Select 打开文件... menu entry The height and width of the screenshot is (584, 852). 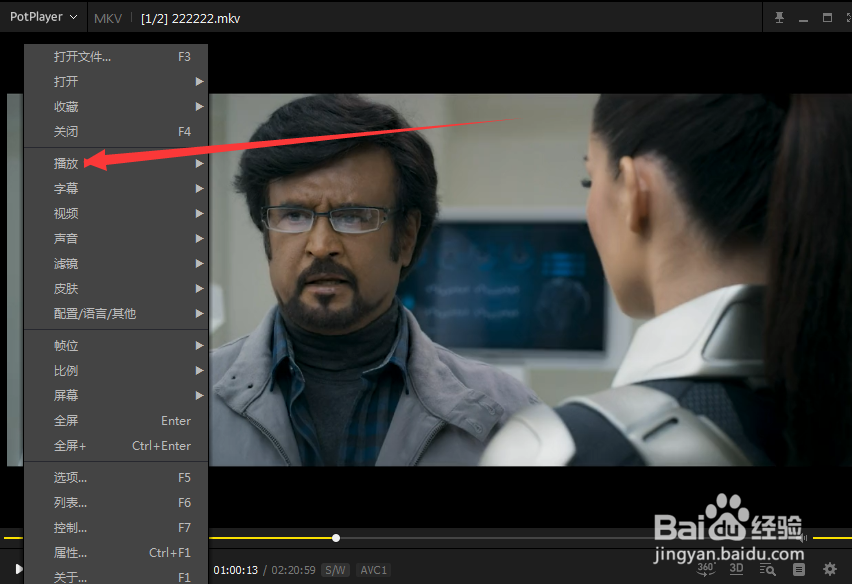(116, 56)
